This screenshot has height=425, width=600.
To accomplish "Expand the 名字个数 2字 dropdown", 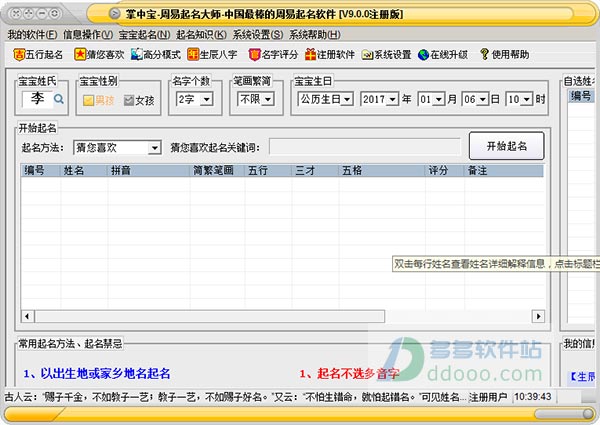I will tap(207, 99).
